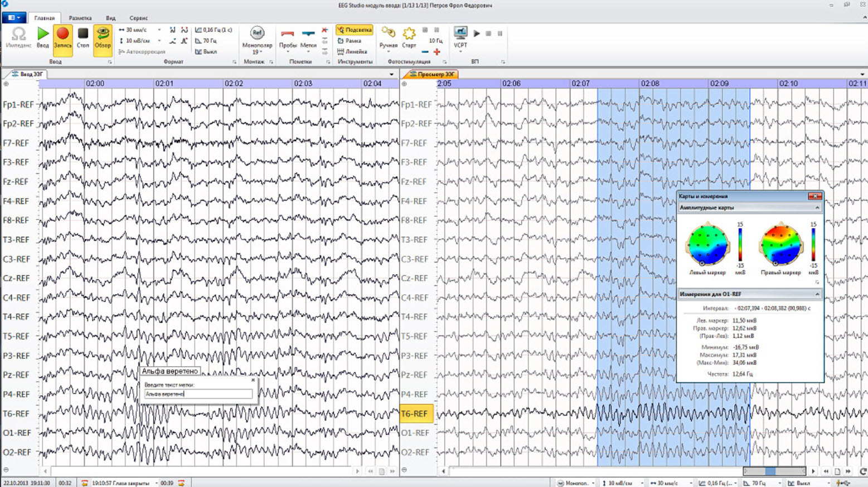Increase photostimulation frequency with red plus
The image size is (868, 487).
coord(437,52)
